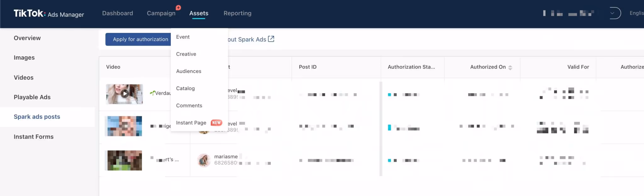The image size is (644, 196).
Task: Go to Playable Ads in the sidebar
Action: (x=32, y=97)
